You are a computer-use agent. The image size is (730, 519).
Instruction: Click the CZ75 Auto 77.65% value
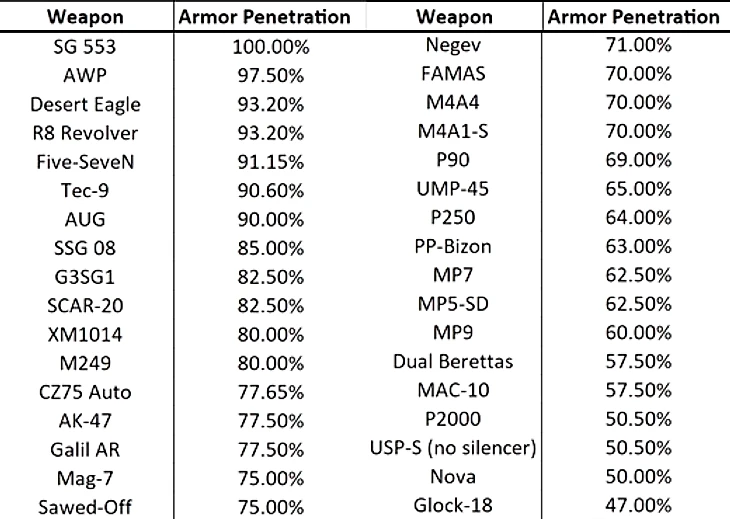pos(270,392)
